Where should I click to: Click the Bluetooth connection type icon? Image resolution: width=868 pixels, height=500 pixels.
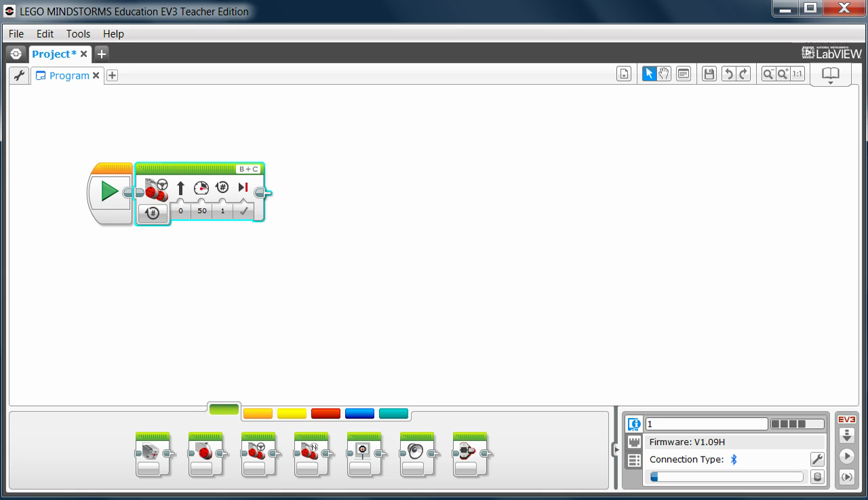(733, 459)
